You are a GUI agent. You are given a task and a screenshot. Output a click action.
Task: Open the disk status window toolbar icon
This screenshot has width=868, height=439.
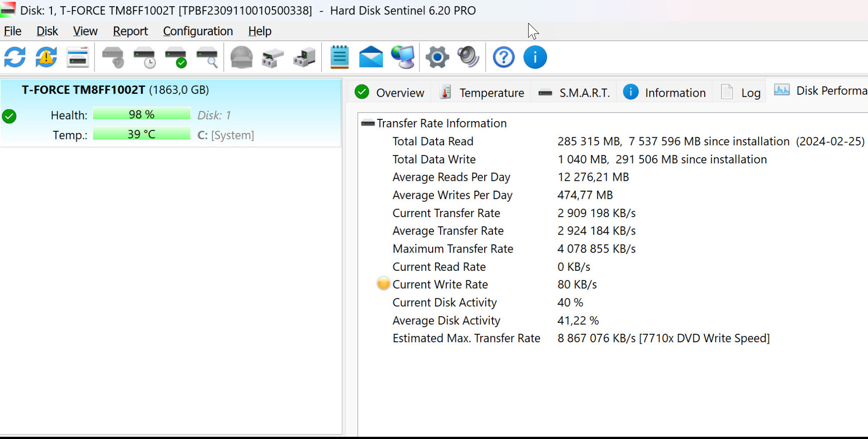(78, 57)
